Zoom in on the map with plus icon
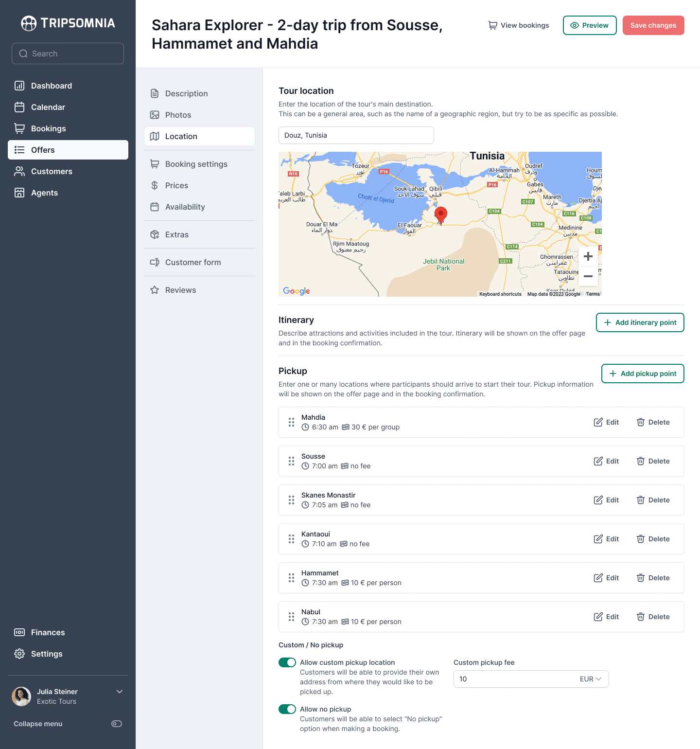 pyautogui.click(x=588, y=256)
